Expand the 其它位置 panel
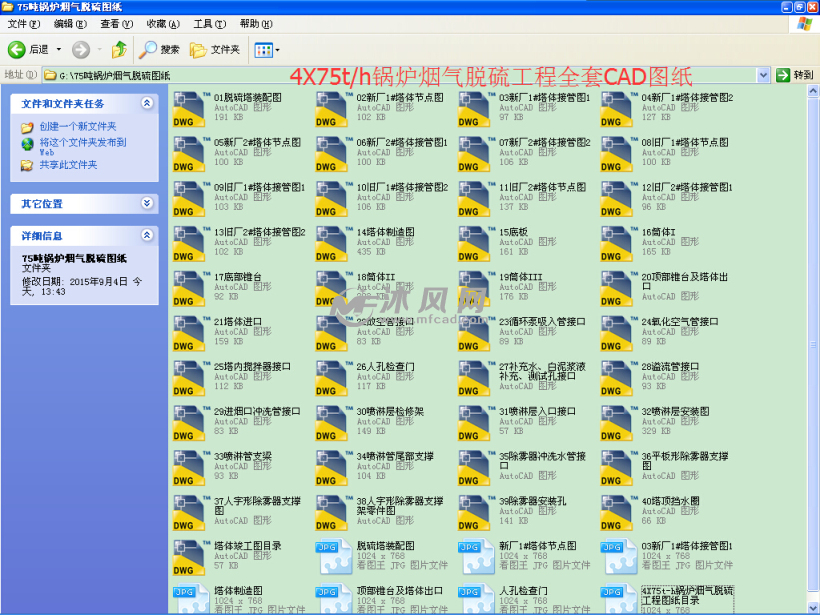 click(147, 203)
